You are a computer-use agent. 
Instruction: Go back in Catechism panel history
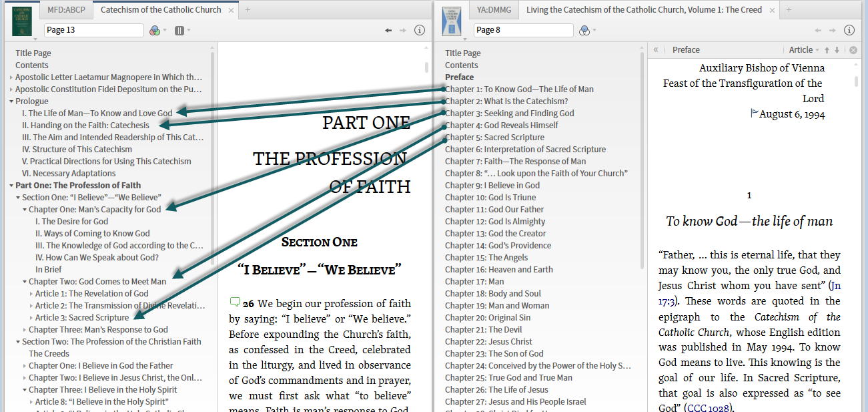(389, 30)
